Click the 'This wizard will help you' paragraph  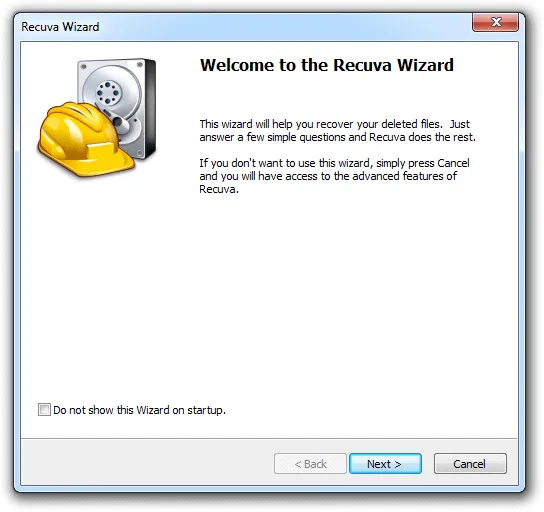click(337, 130)
